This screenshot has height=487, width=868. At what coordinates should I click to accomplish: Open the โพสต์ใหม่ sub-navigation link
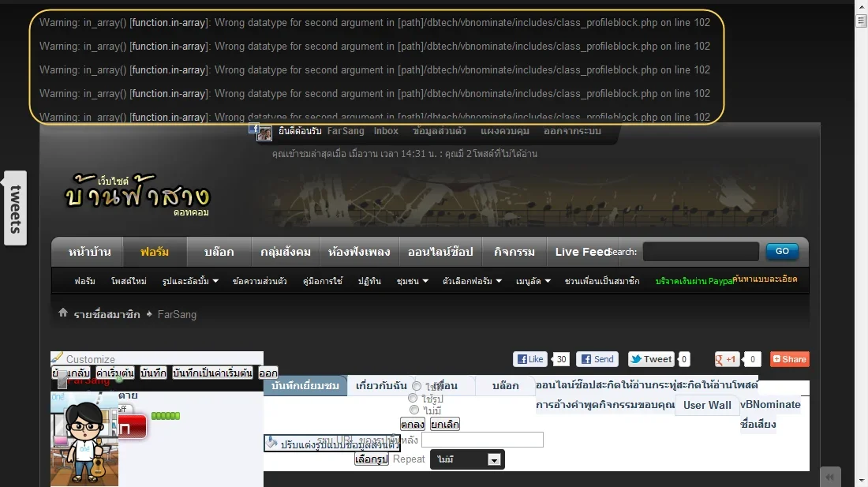click(x=129, y=281)
